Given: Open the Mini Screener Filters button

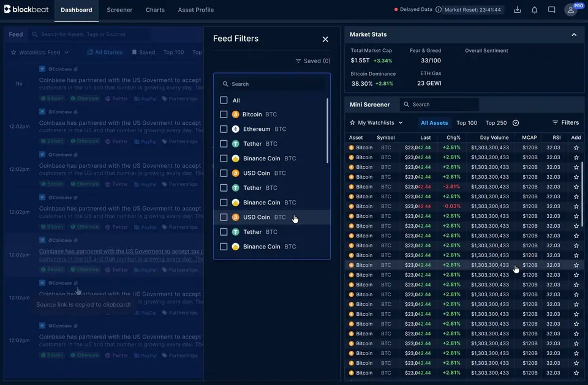Looking at the screenshot, I should (565, 122).
